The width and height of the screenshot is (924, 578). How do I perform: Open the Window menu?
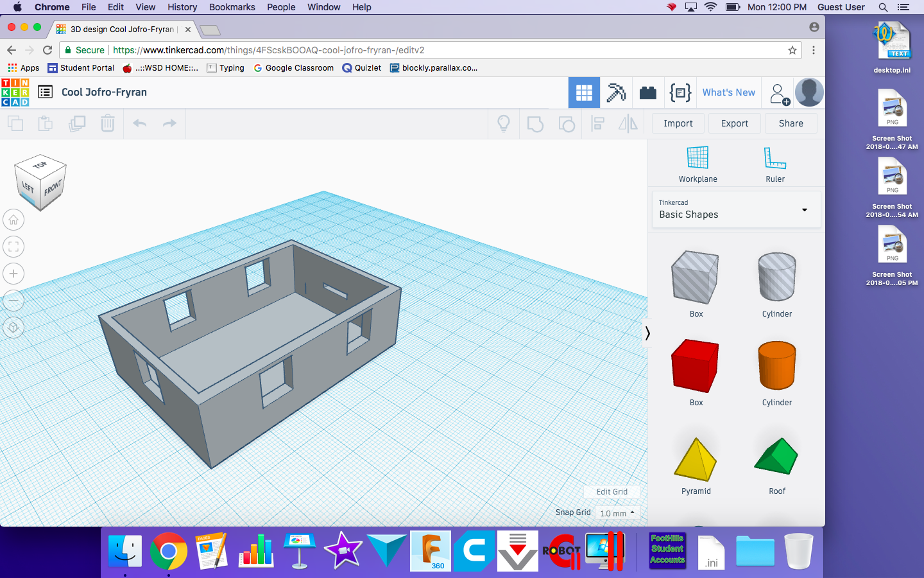(x=324, y=7)
